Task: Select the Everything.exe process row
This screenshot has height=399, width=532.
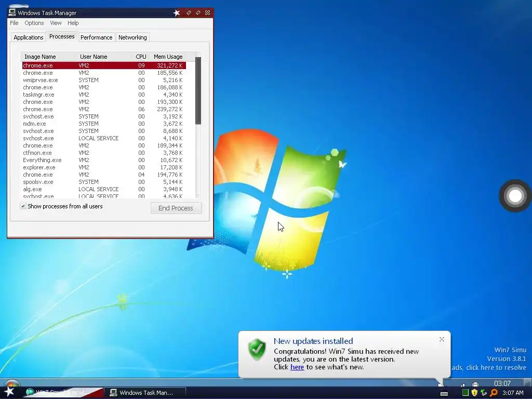Action: pyautogui.click(x=104, y=160)
